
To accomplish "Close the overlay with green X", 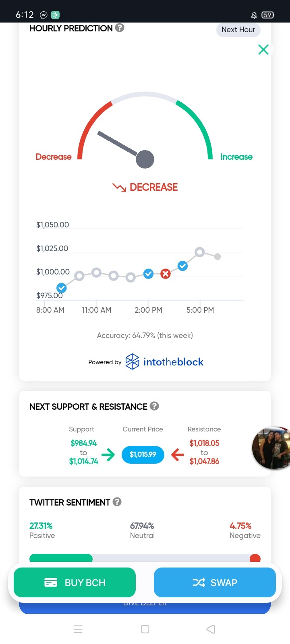I will pyautogui.click(x=263, y=50).
